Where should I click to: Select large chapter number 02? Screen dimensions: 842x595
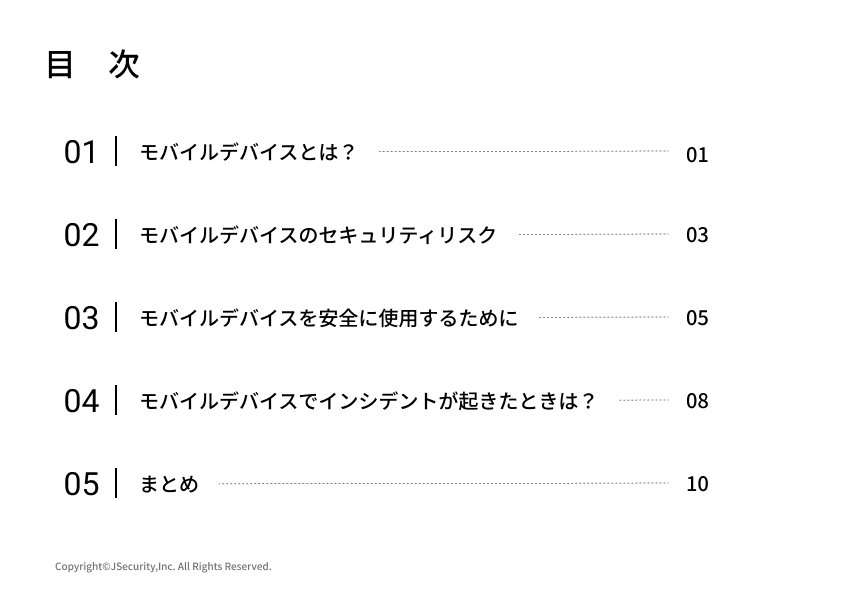(x=81, y=235)
